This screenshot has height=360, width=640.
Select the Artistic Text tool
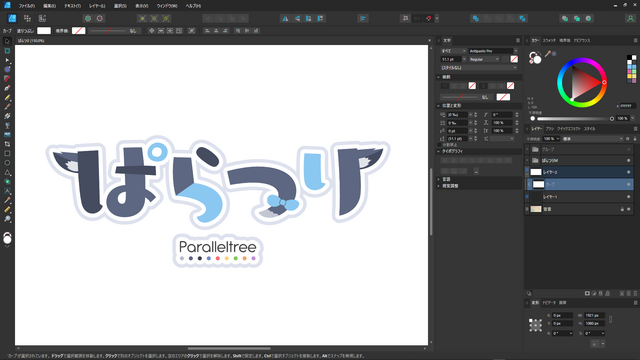coord(7,191)
